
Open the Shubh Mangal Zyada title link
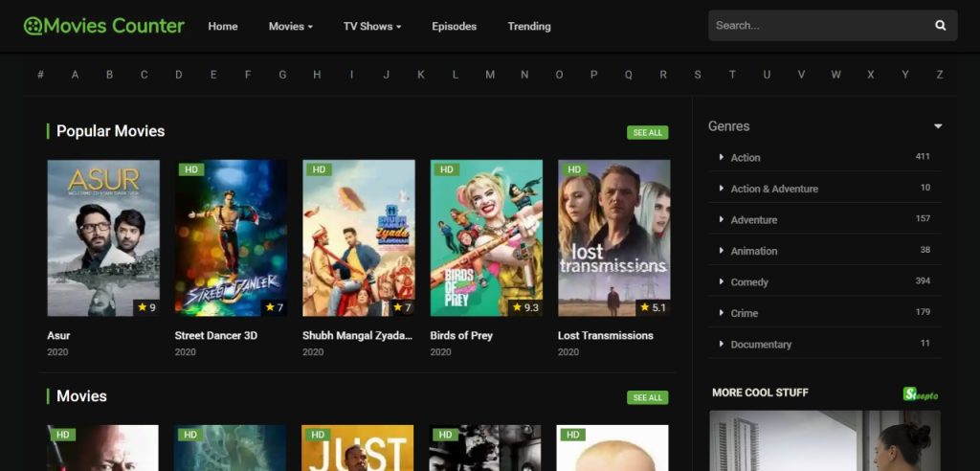point(358,335)
